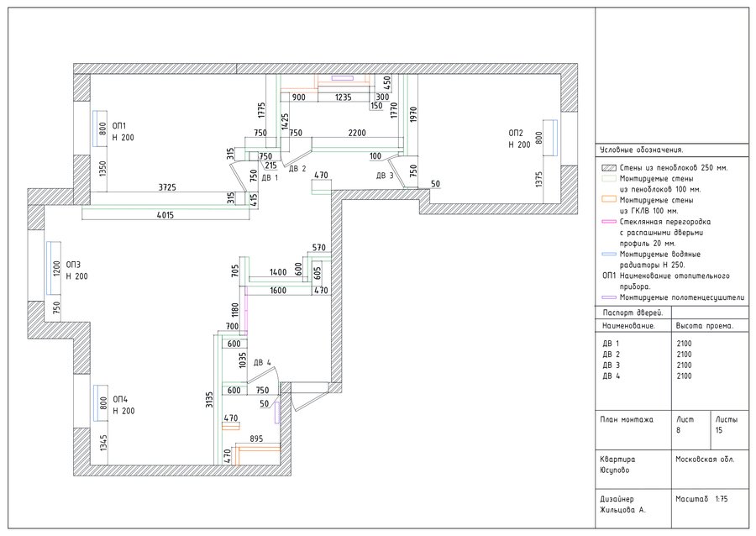Select the 2200 dimension text

357,133
